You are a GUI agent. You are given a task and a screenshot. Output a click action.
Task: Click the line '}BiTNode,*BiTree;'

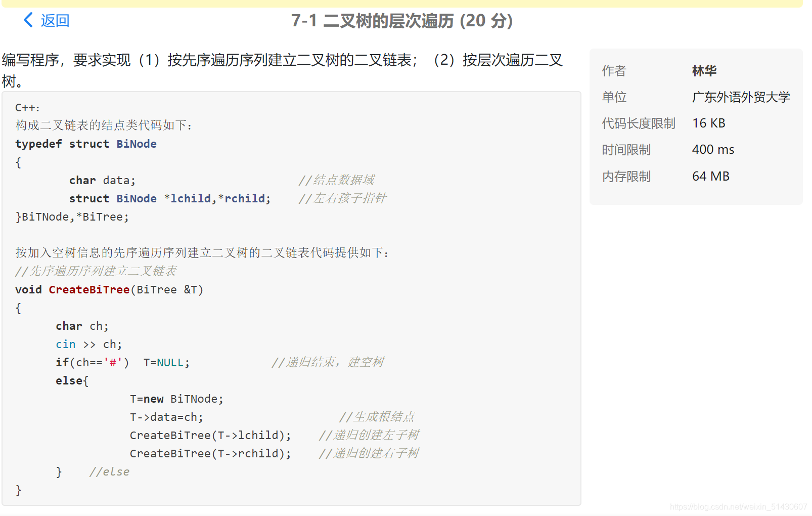pos(72,217)
